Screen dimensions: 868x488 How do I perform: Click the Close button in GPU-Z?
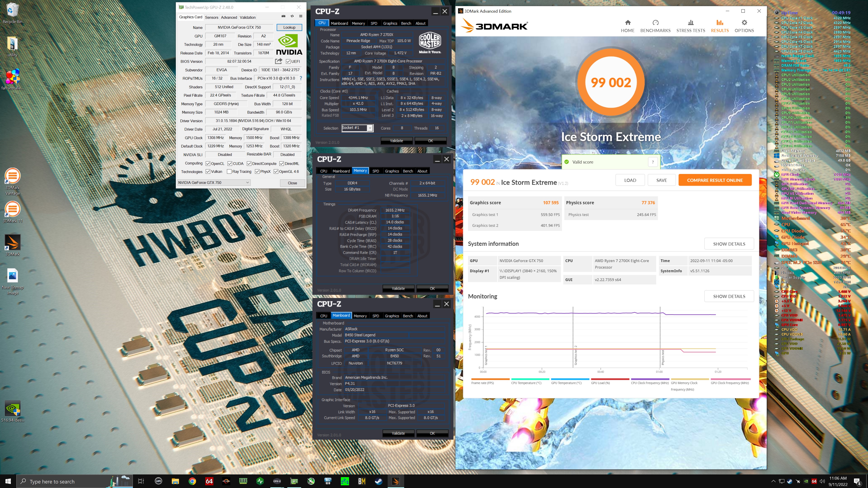coord(292,183)
